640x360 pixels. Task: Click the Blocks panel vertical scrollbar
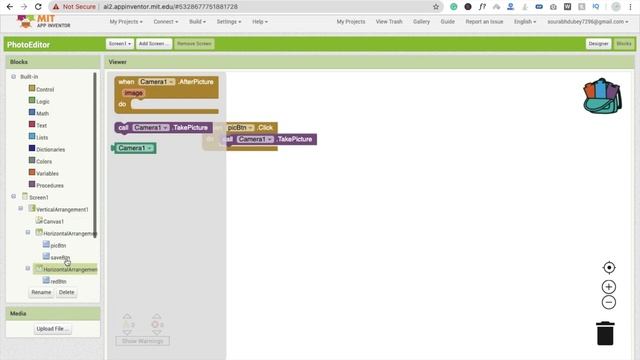(x=95, y=155)
